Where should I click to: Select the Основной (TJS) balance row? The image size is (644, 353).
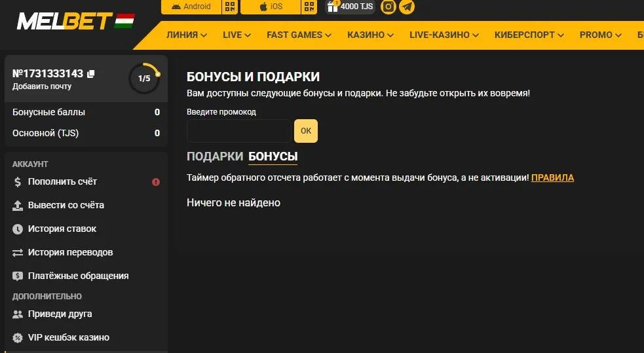(x=86, y=133)
